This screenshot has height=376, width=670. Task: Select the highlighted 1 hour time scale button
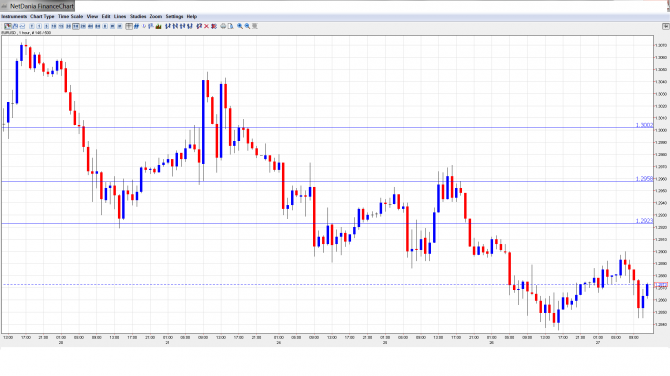76,26
